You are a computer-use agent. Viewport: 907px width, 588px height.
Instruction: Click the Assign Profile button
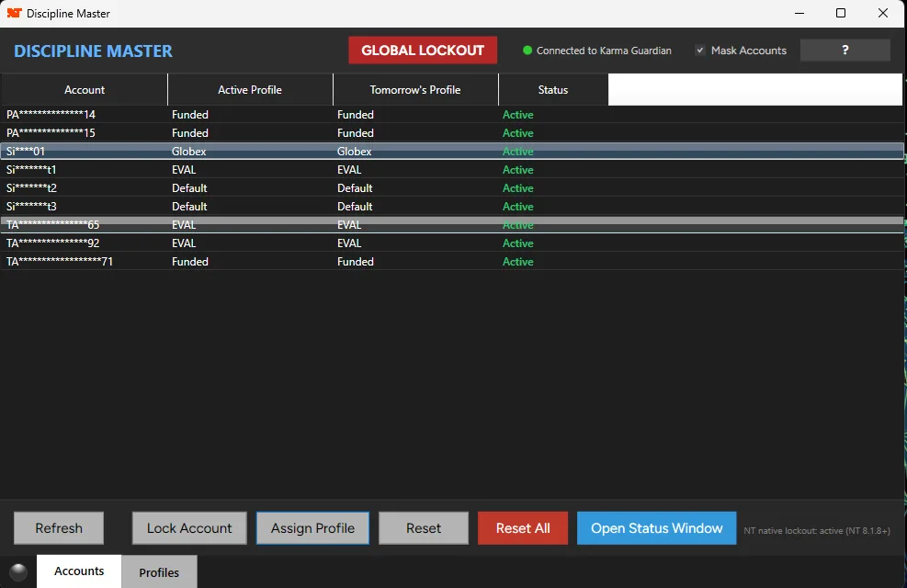[x=312, y=528]
